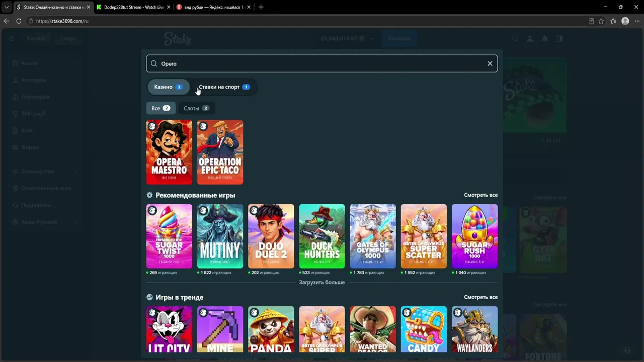The image size is (644, 362).
Task: Open the dimmed Stake balance currency dropdown
Action: click(371, 39)
